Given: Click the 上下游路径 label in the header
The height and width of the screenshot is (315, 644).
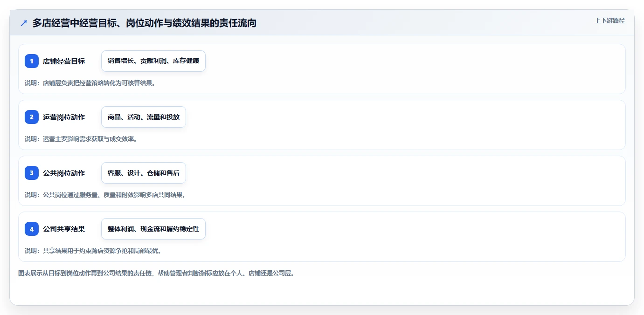Looking at the screenshot, I should (x=609, y=21).
